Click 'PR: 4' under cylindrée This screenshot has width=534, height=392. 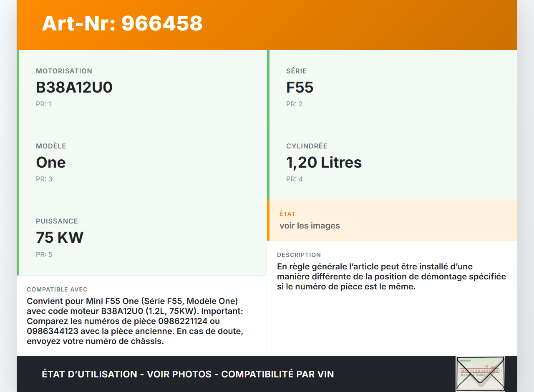pyautogui.click(x=294, y=179)
